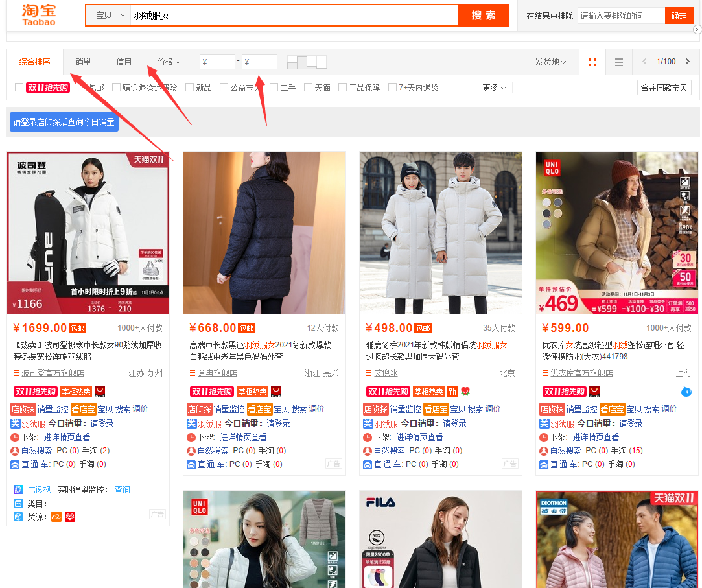Click 看店宝 label on 艾伲冰 card
702x588 pixels.
pos(436,409)
